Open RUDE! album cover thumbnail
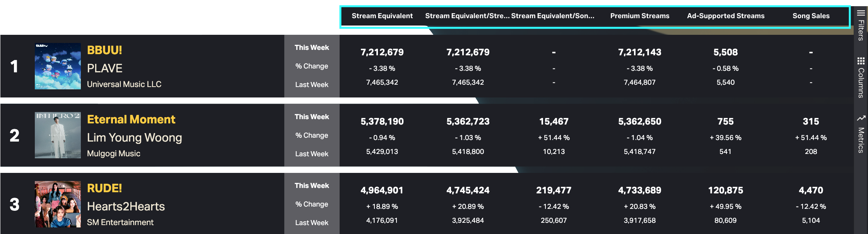 (58, 204)
